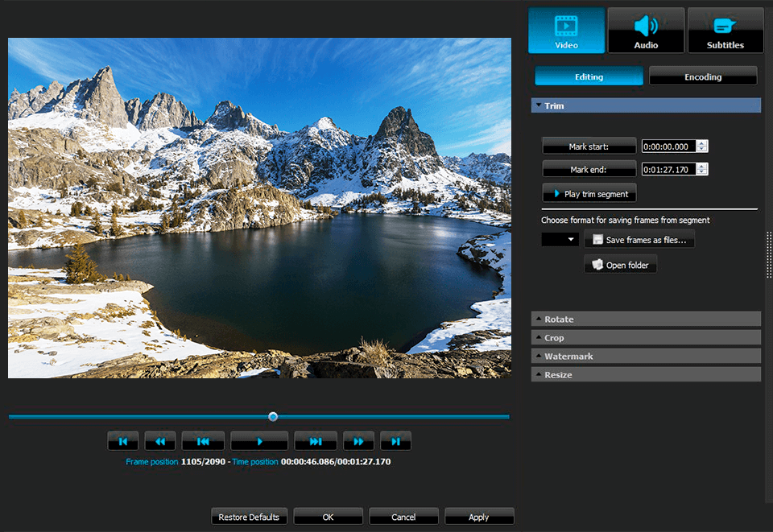
Task: Switch to the Encoding tab
Action: click(702, 76)
